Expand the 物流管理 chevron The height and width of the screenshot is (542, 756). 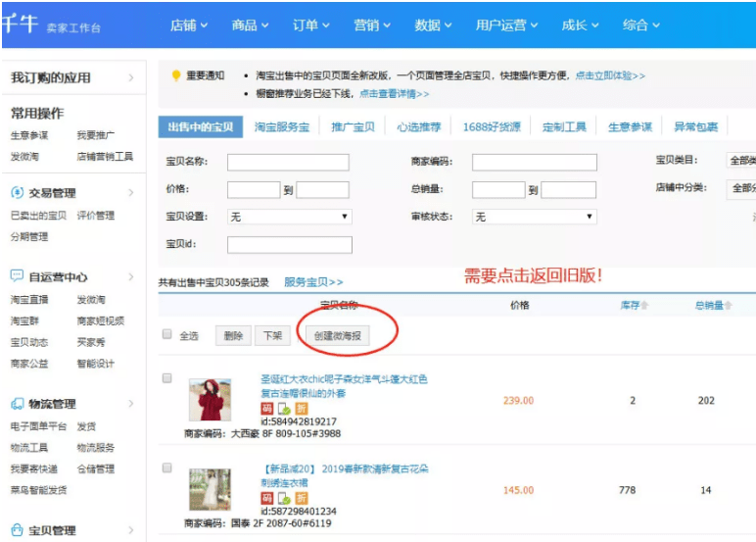coord(131,404)
